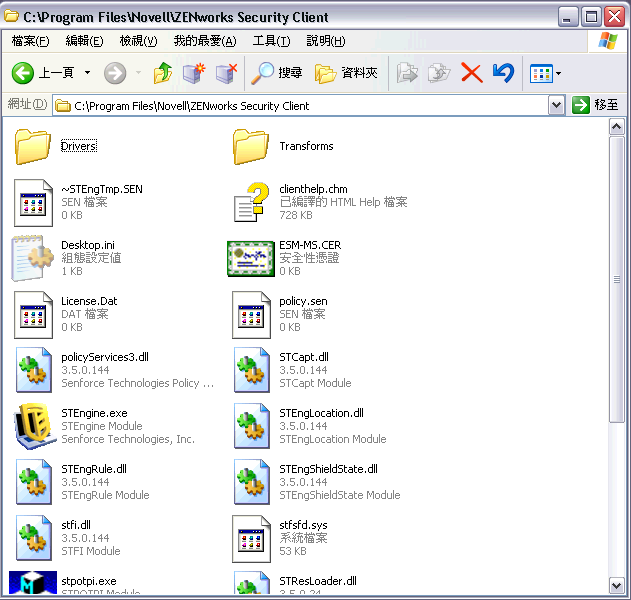Click the scrollbar down arrow
Screen dimensions: 631x600
(617, 586)
